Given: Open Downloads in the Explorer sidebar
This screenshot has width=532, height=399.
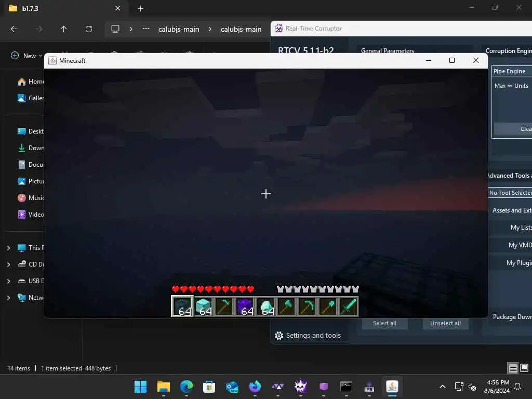Looking at the screenshot, I should click(31, 148).
